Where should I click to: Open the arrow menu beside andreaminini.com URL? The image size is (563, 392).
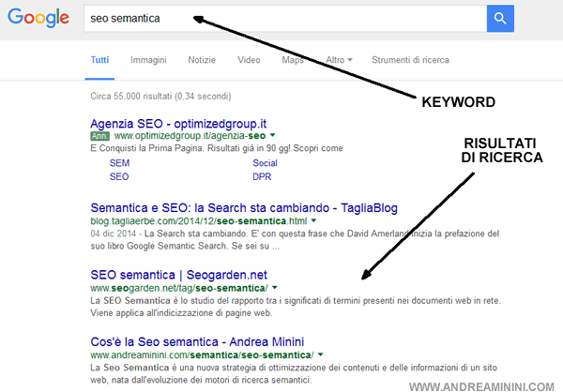pyautogui.click(x=321, y=354)
